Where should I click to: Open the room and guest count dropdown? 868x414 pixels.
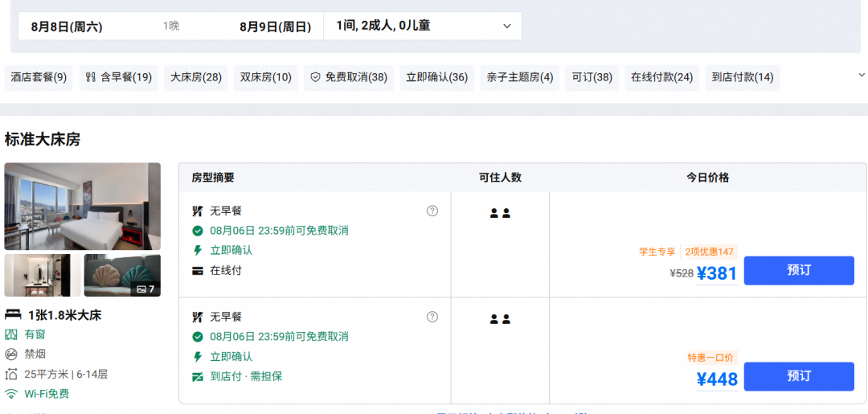pyautogui.click(x=423, y=26)
